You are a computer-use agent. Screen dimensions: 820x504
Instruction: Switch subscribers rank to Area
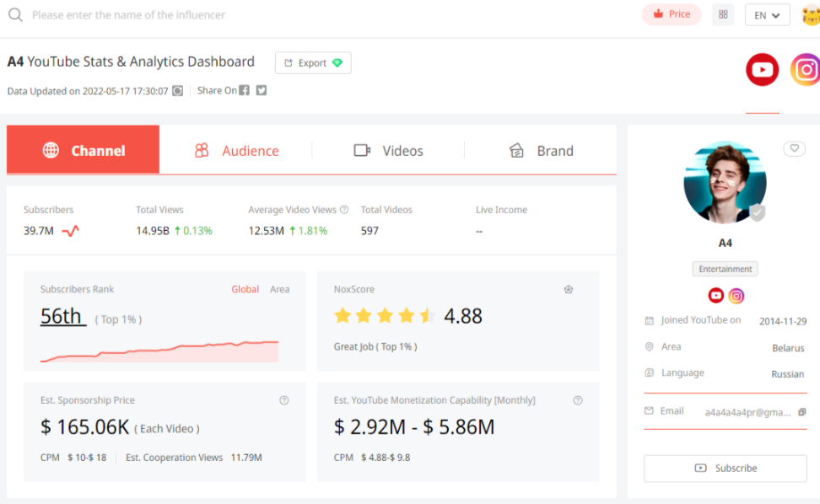coord(280,289)
